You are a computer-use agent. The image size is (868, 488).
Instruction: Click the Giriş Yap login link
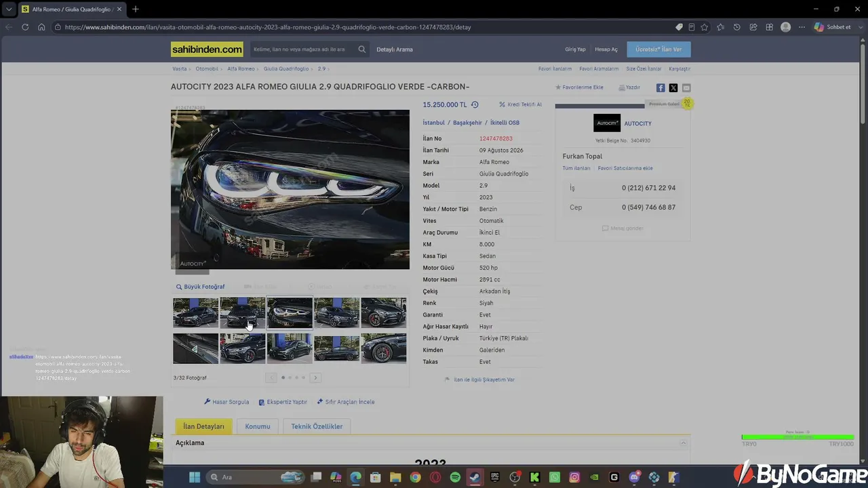pyautogui.click(x=575, y=49)
